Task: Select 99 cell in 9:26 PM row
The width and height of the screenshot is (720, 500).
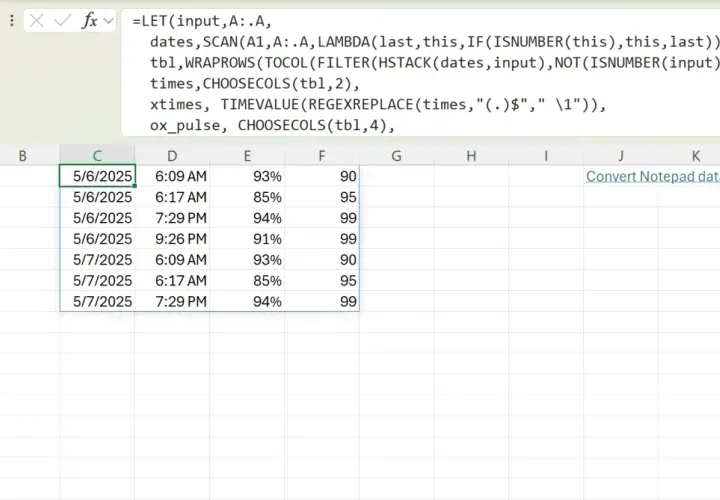Action: tap(322, 239)
